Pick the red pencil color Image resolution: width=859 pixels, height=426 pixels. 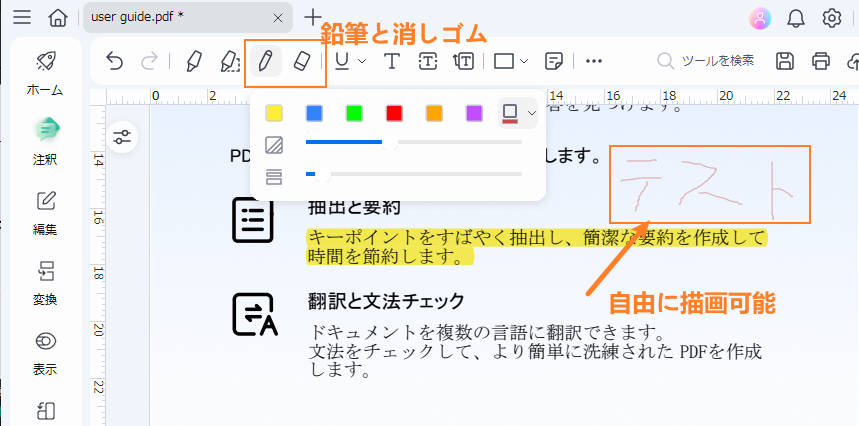point(394,113)
